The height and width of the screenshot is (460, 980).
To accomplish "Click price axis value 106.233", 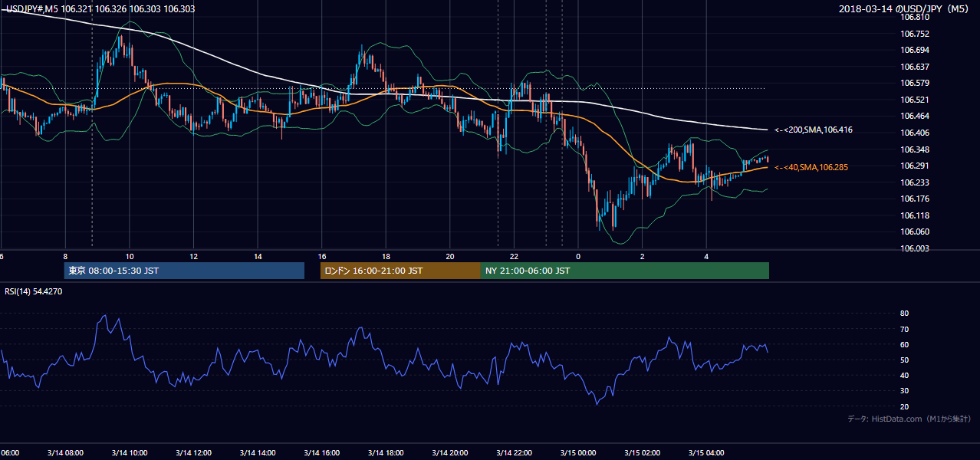I will tap(914, 182).
